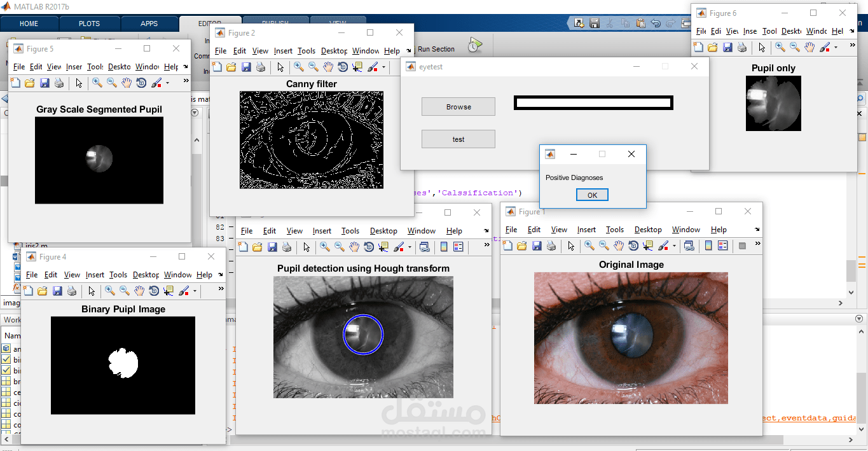Select Brush tool in Figure 2 toolbar
Image resolution: width=868 pixels, height=451 pixels.
click(372, 67)
